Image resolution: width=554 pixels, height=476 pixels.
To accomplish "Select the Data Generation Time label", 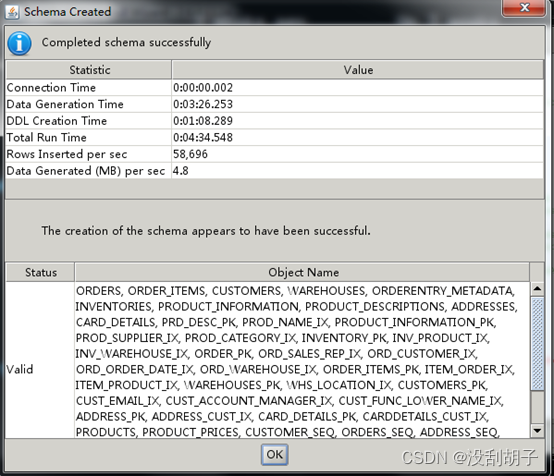I will click(x=65, y=104).
